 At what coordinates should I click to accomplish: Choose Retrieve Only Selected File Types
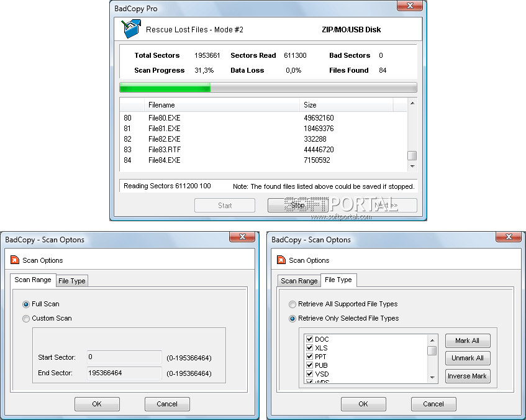coord(292,319)
